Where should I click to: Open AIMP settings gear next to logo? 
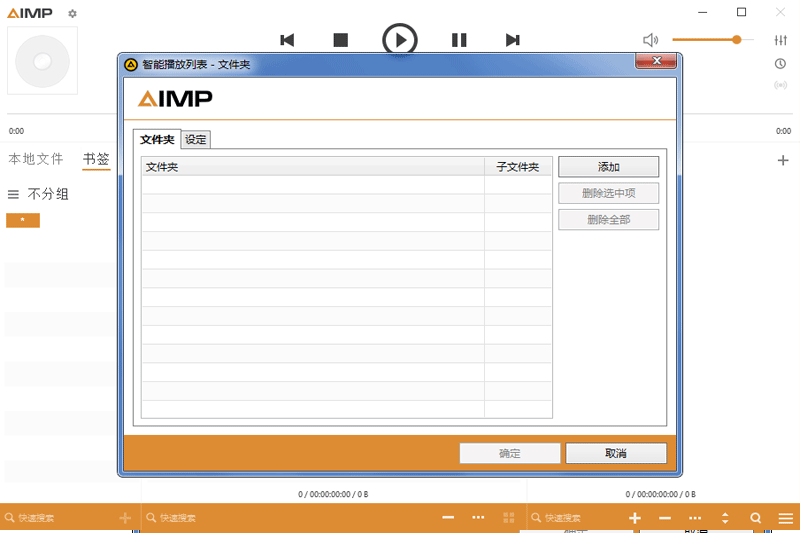point(72,14)
